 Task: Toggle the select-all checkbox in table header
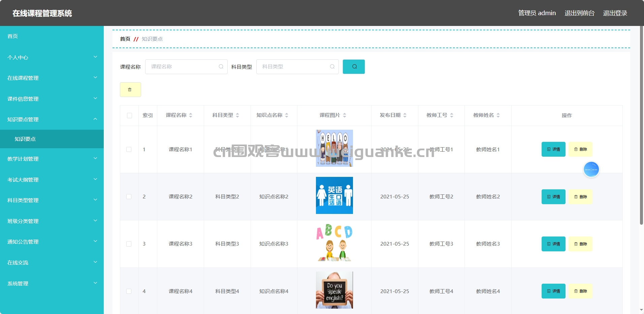pos(129,116)
